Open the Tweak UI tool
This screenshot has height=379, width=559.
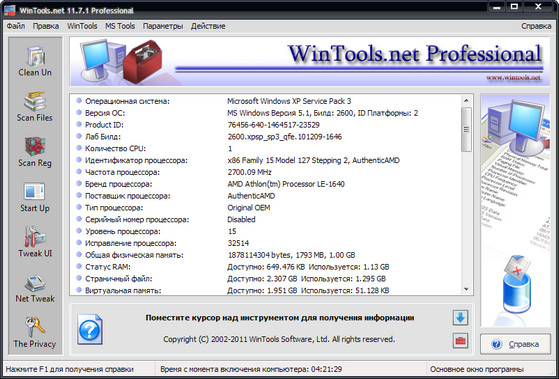35,242
